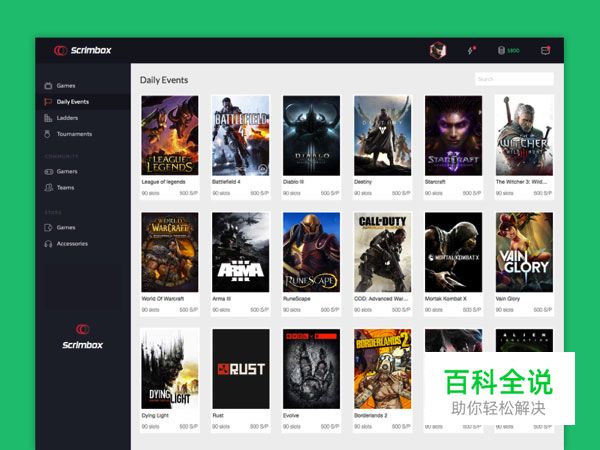Open League of Legends cover thumbnail
600x450 pixels.
coord(170,135)
